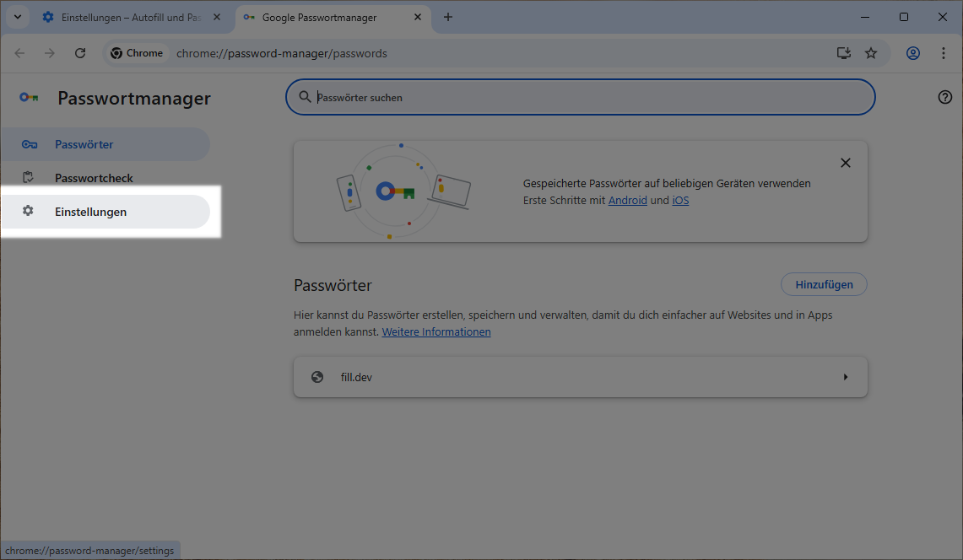963x560 pixels.
Task: Open the tab search dropdown arrow
Action: click(x=17, y=17)
